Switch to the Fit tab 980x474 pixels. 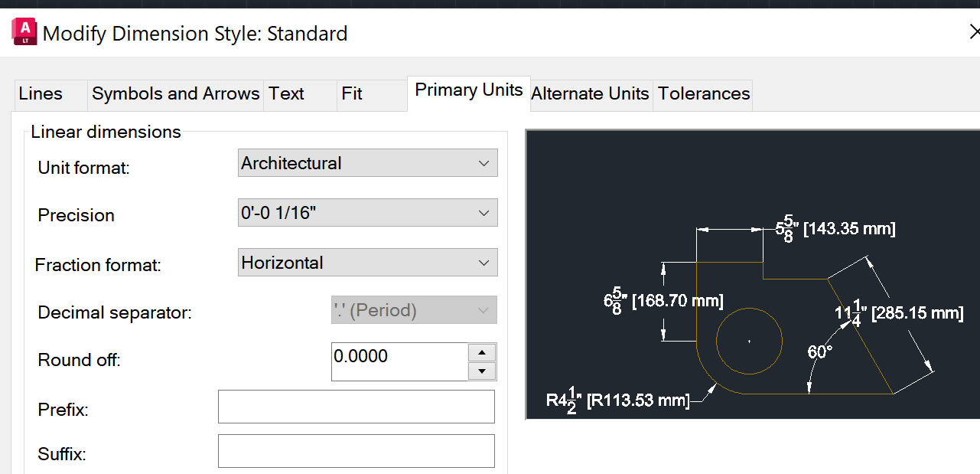(351, 93)
